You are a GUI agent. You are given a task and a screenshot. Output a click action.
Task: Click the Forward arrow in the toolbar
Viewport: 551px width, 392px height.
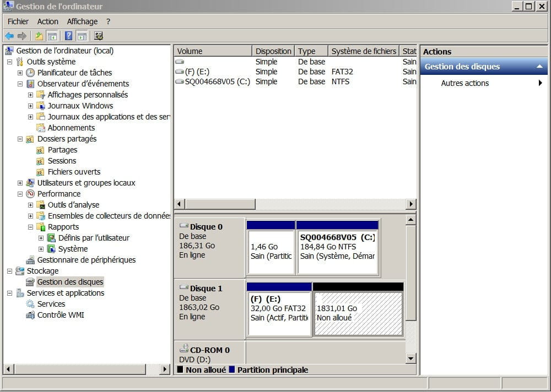[22, 36]
